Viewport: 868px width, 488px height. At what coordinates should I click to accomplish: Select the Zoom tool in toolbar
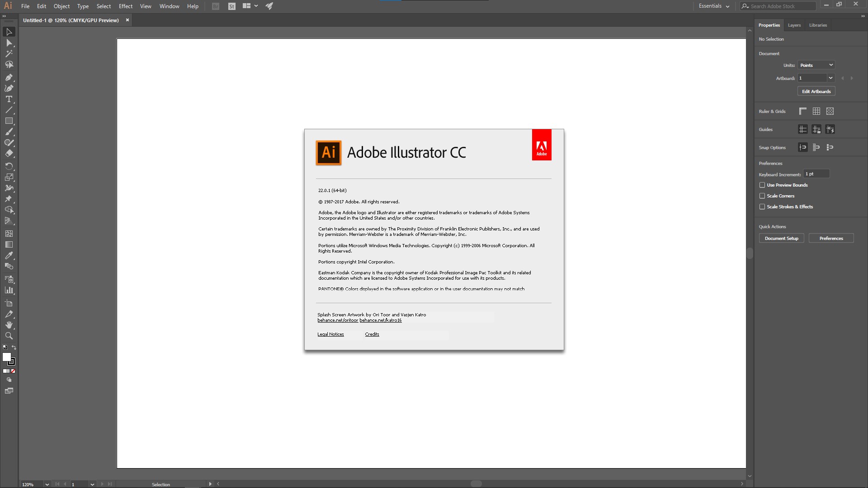click(9, 336)
